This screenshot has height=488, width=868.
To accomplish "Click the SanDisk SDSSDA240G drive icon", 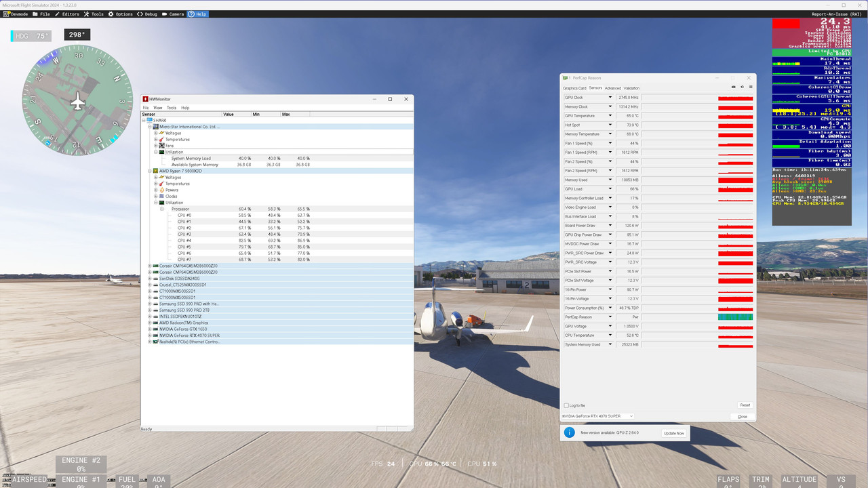I will coord(156,279).
